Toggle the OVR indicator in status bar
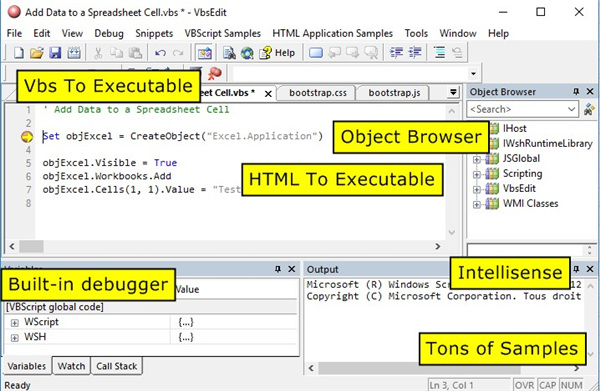The height and width of the screenshot is (391, 600). tap(524, 385)
